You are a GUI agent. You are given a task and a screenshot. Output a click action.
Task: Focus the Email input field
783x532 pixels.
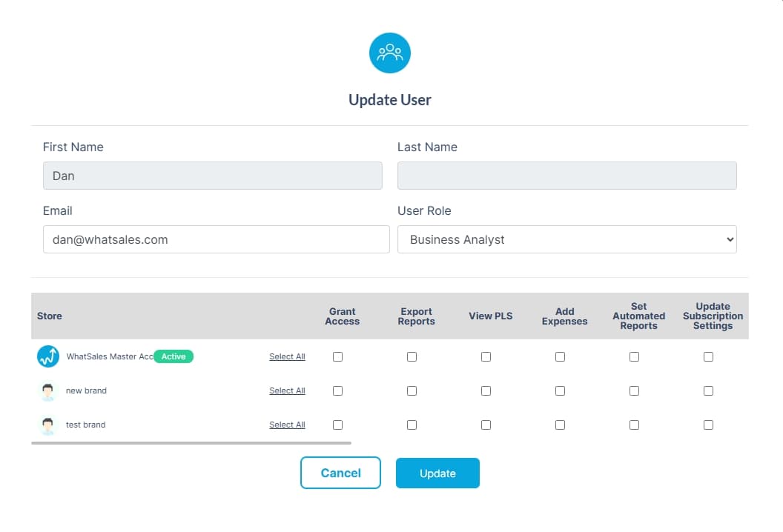(217, 239)
